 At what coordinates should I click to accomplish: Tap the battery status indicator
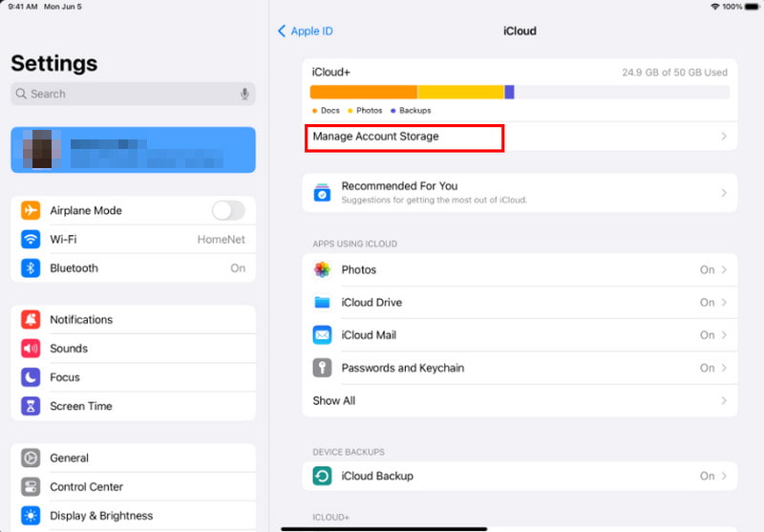pos(753,7)
